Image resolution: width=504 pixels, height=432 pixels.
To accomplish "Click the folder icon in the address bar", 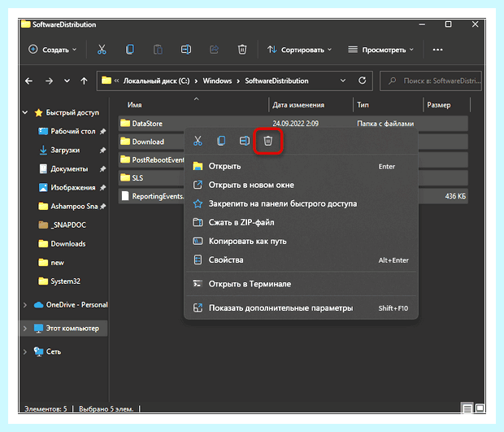I will tap(106, 81).
